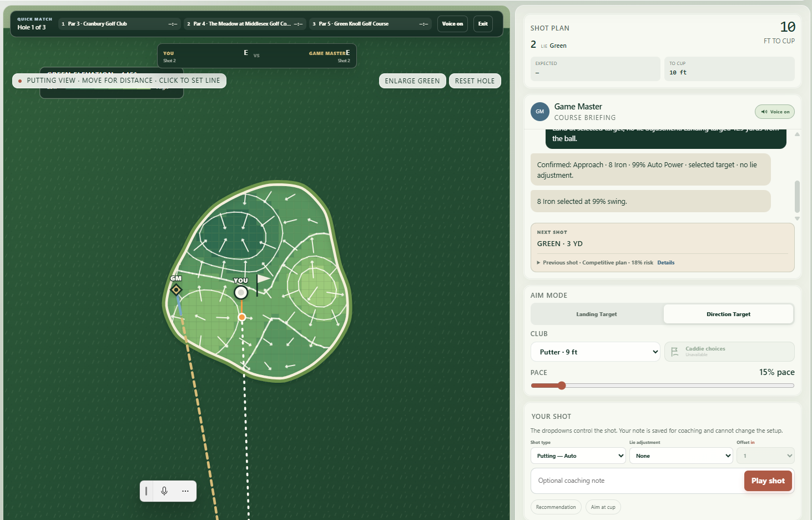Image resolution: width=812 pixels, height=520 pixels.
Task: Click the drag handle bar of floating toolbar
Action: click(146, 491)
